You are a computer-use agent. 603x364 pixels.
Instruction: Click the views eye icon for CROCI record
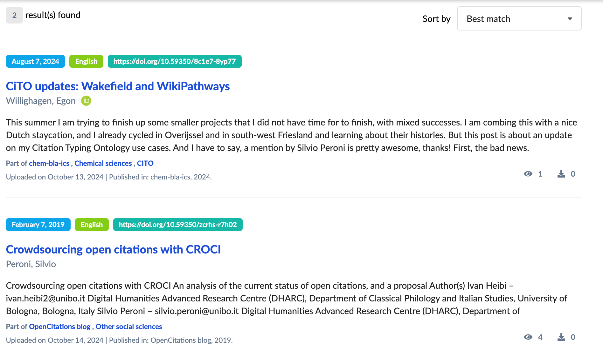tap(528, 337)
